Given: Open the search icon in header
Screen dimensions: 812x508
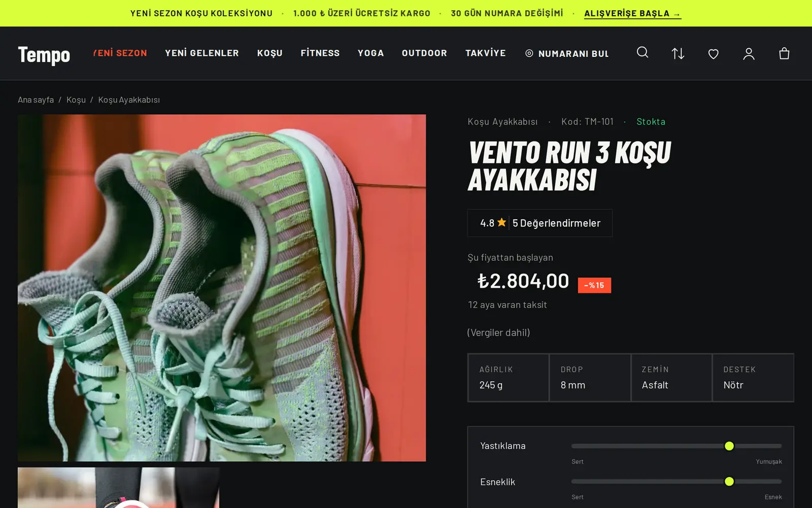Looking at the screenshot, I should tap(642, 53).
